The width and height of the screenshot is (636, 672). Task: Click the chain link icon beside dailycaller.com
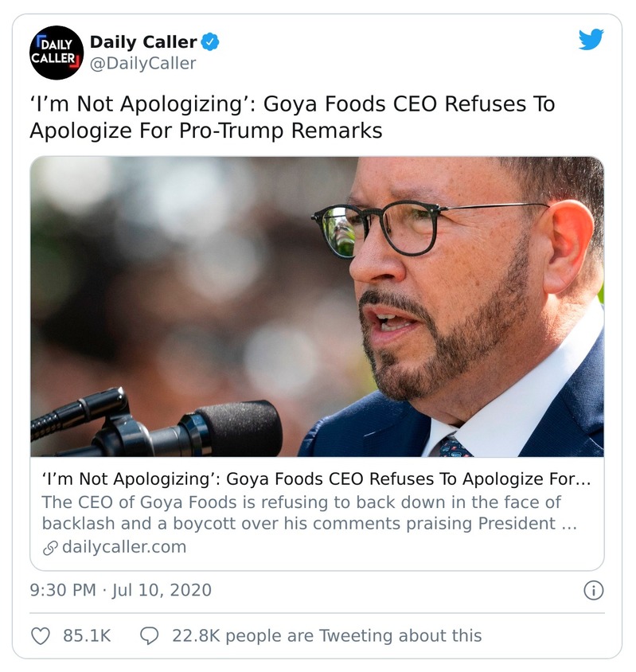click(49, 547)
